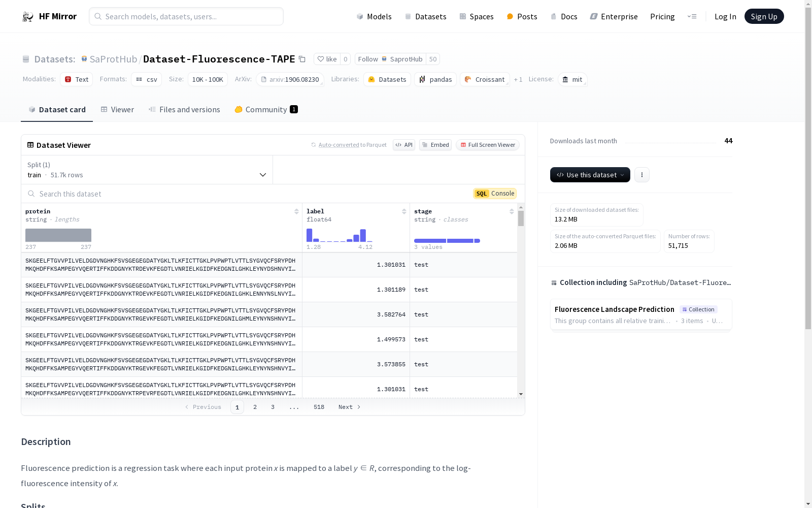Open Full Screen Viewer

[x=488, y=145]
